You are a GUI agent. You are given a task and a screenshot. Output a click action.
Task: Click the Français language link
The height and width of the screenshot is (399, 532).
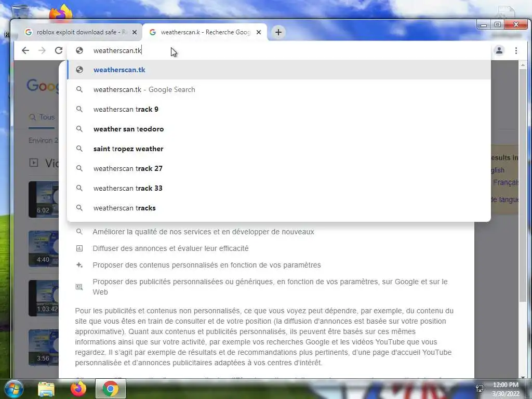tap(505, 182)
